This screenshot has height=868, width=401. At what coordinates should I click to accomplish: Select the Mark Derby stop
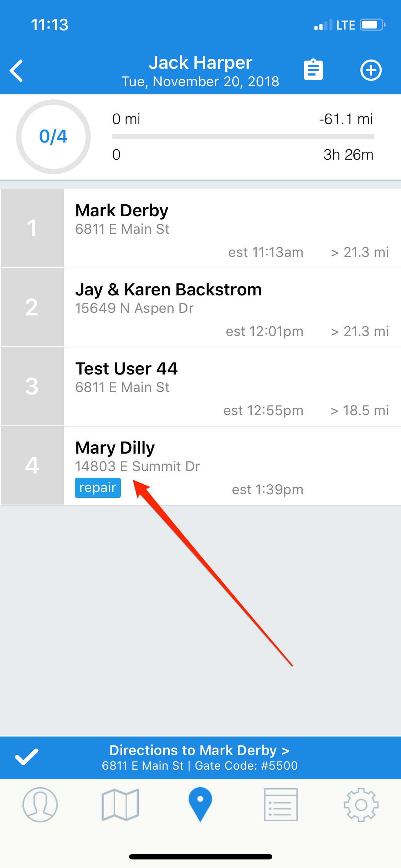click(x=200, y=228)
